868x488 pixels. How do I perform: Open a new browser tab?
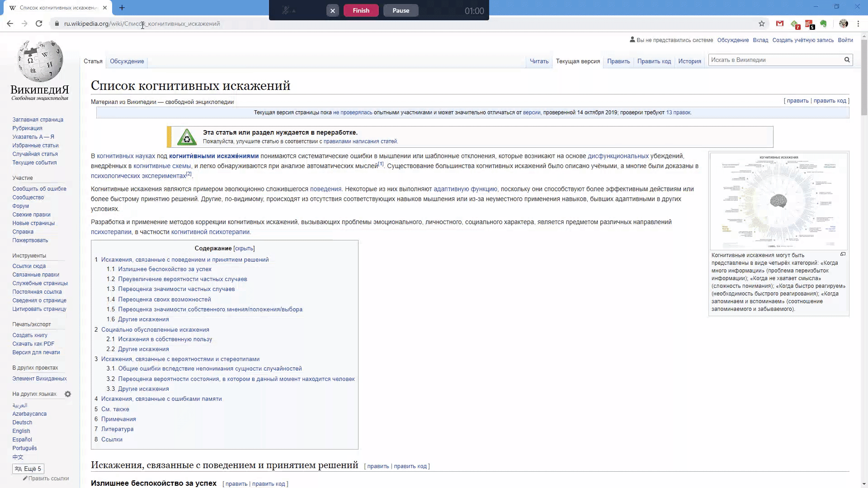(x=122, y=8)
